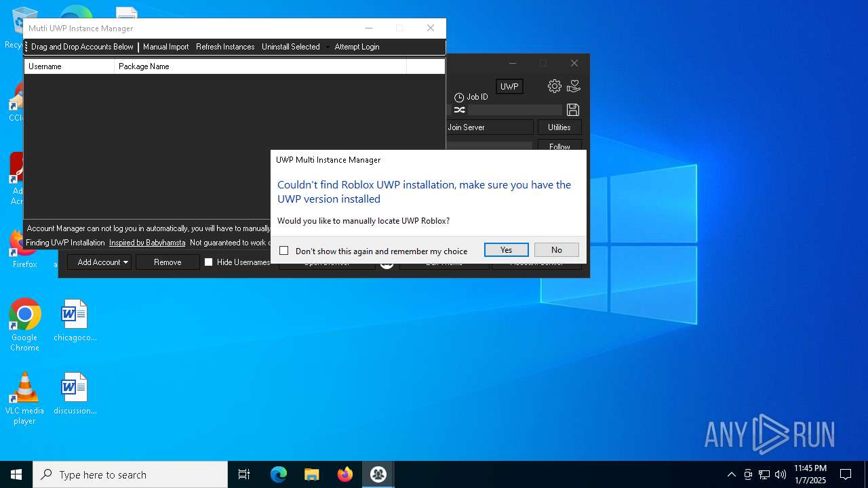
Task: Select the UWP button in Account Manager
Action: pyautogui.click(x=509, y=86)
